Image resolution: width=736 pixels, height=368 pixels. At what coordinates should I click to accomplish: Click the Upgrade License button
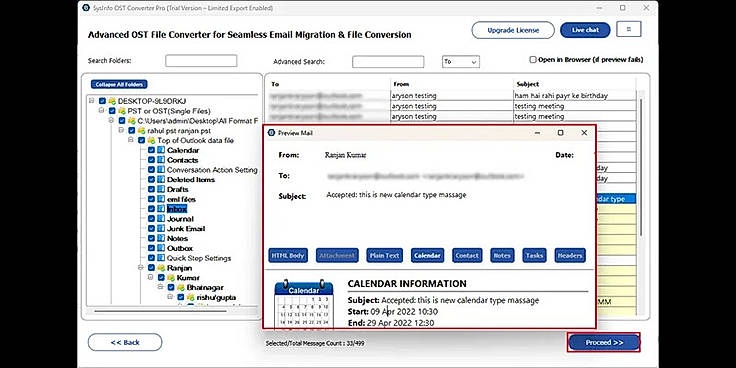[x=513, y=30]
